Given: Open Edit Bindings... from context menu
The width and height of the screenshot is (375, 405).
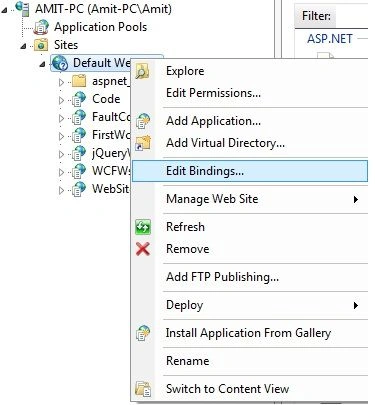Looking at the screenshot, I should [250, 171].
